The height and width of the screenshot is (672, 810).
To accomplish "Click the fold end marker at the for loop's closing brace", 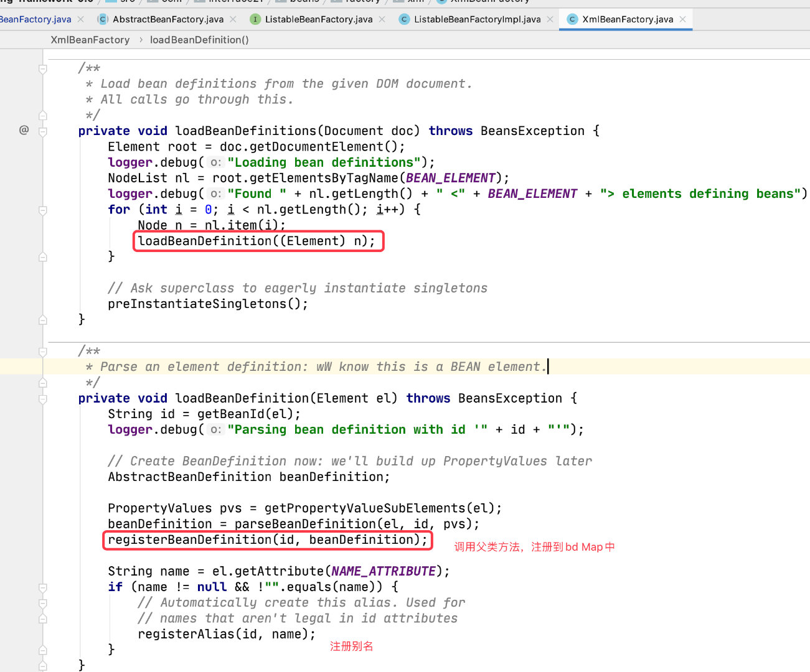I will pyautogui.click(x=43, y=256).
